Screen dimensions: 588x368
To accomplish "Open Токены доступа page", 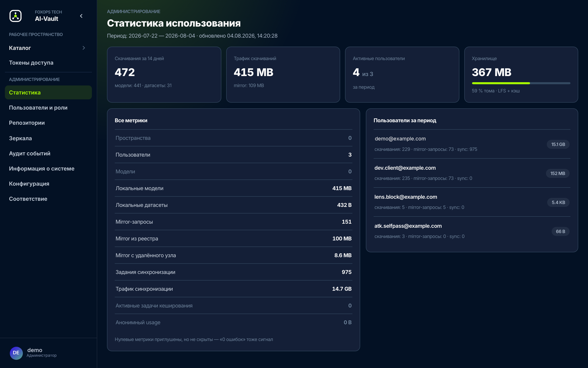I will 48,63.
